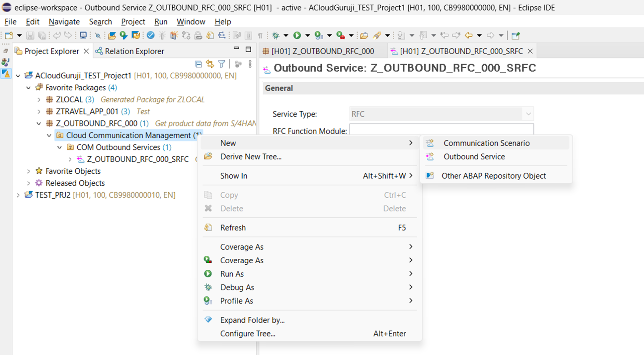Toggle Link with Editor in Project Explorer

[x=210, y=64]
